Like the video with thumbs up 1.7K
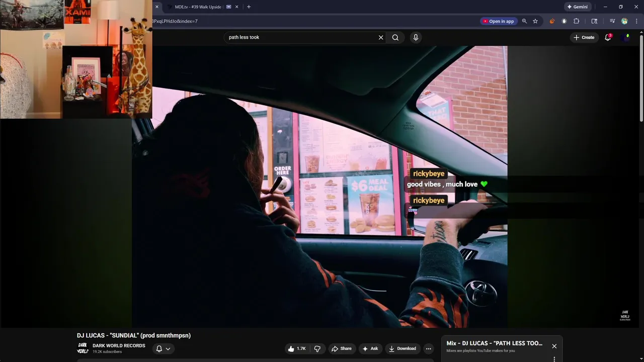This screenshot has height=362, width=644. (296, 348)
